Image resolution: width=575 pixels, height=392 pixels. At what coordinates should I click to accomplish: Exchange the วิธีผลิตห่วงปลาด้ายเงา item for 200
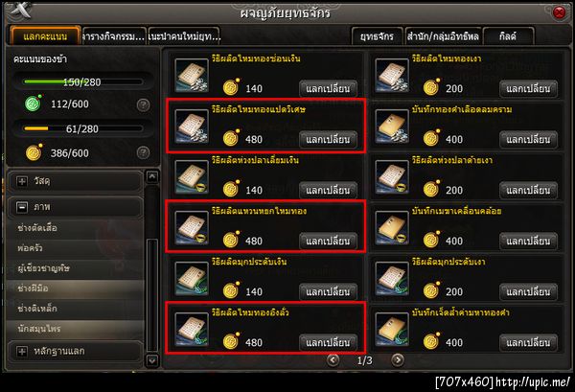tap(528, 191)
